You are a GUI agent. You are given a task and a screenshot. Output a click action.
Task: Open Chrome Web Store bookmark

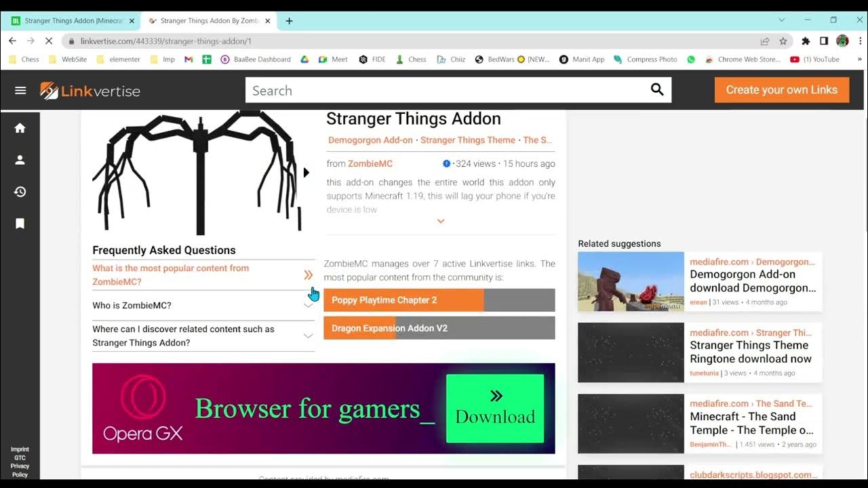(743, 59)
